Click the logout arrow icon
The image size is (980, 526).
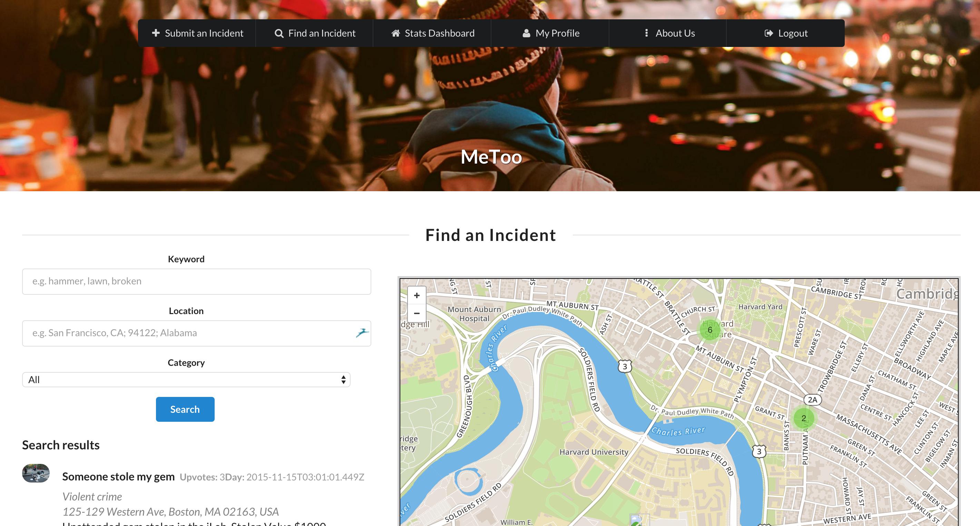[768, 33]
